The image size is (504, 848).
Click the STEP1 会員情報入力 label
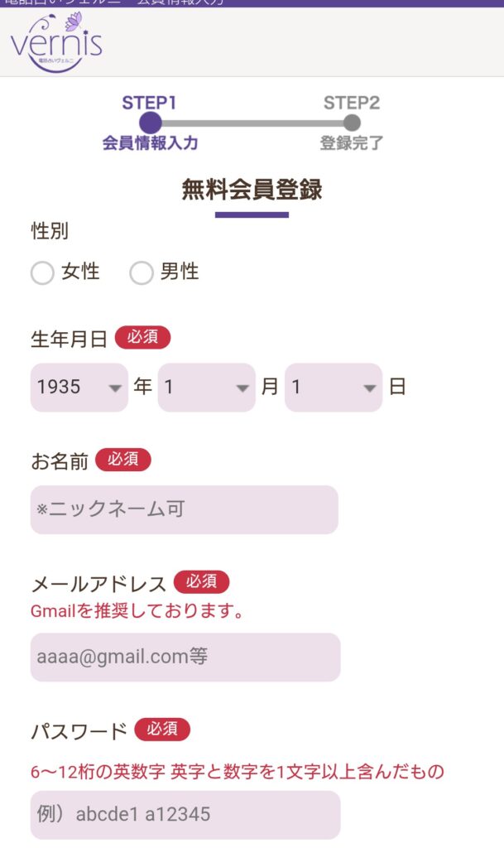click(150, 143)
